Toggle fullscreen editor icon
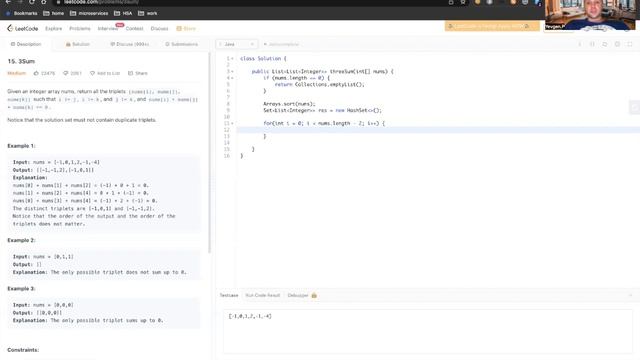This screenshot has width=640, height=360. point(630,44)
